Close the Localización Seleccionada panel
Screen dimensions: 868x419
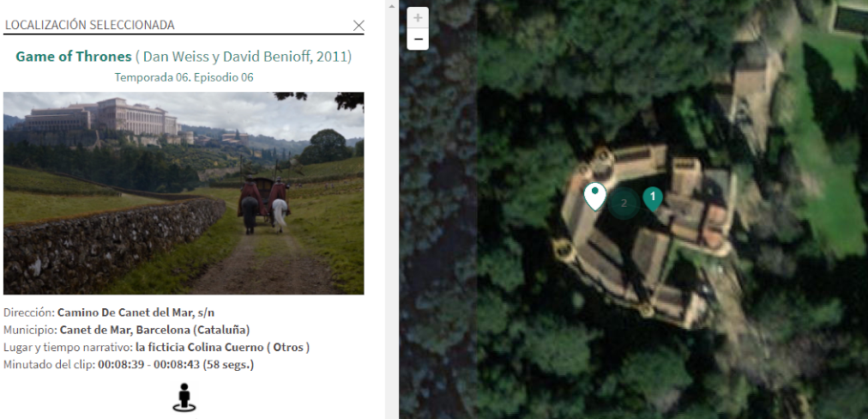point(359,26)
